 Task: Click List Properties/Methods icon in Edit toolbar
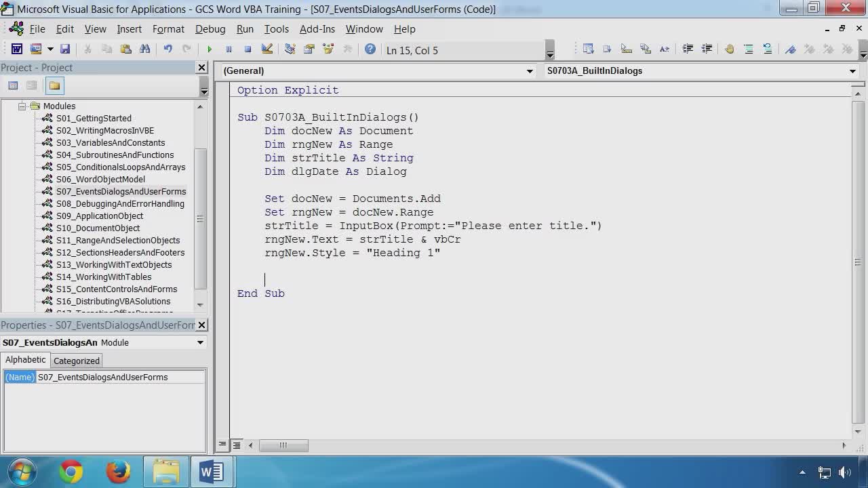(x=588, y=49)
